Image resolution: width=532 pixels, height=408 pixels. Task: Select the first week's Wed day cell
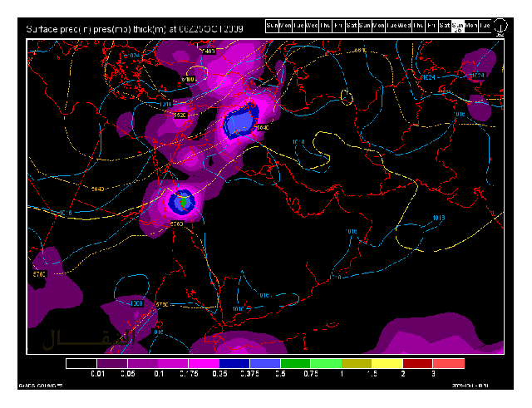coord(312,26)
